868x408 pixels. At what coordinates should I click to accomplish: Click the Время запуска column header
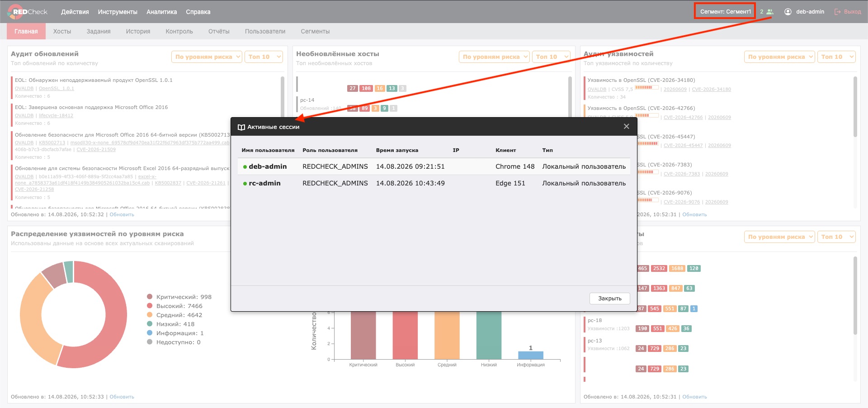click(397, 150)
